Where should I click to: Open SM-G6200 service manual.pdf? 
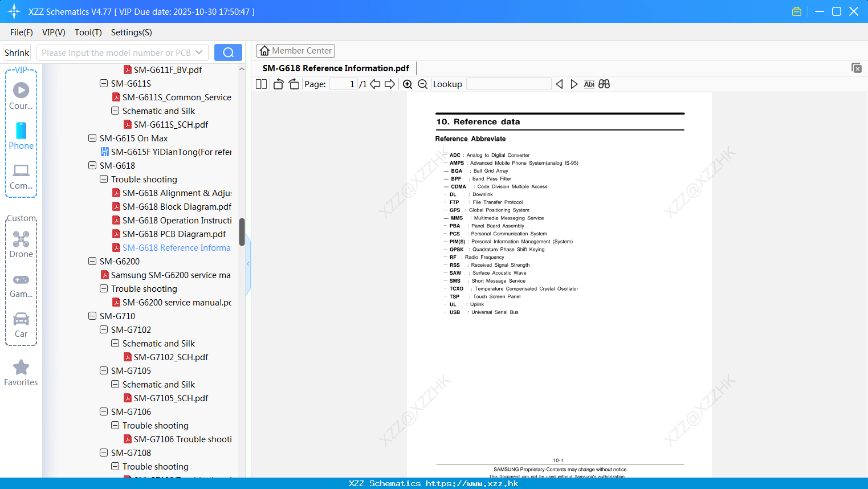click(172, 302)
